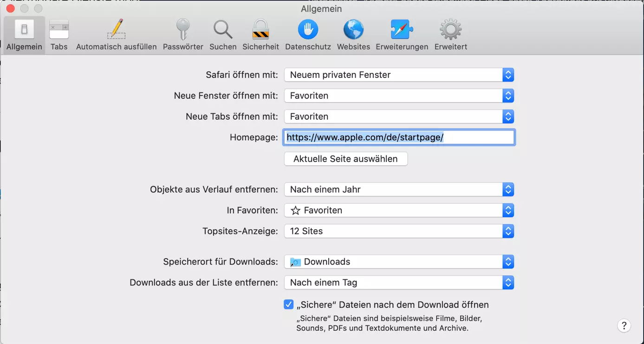Expand Objekte aus Verlauf entfernen dropdown
644x344 pixels.
tap(399, 189)
